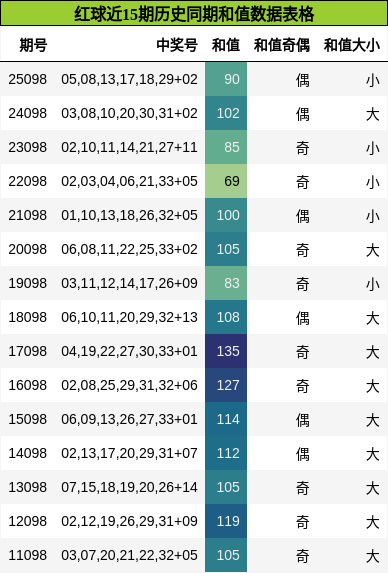
Task: Select issue number 22098
Action: click(x=28, y=181)
